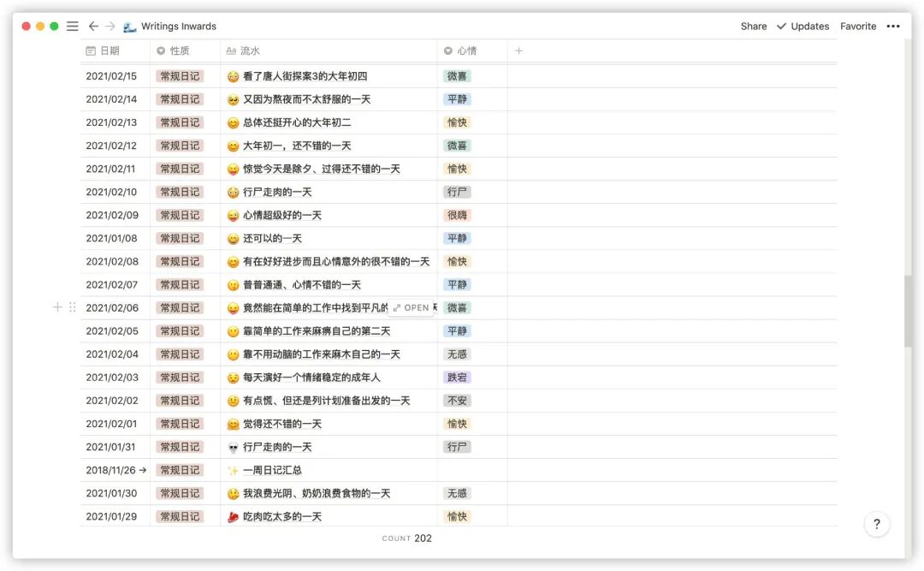Select the date cell 2018/11/26

pos(115,470)
